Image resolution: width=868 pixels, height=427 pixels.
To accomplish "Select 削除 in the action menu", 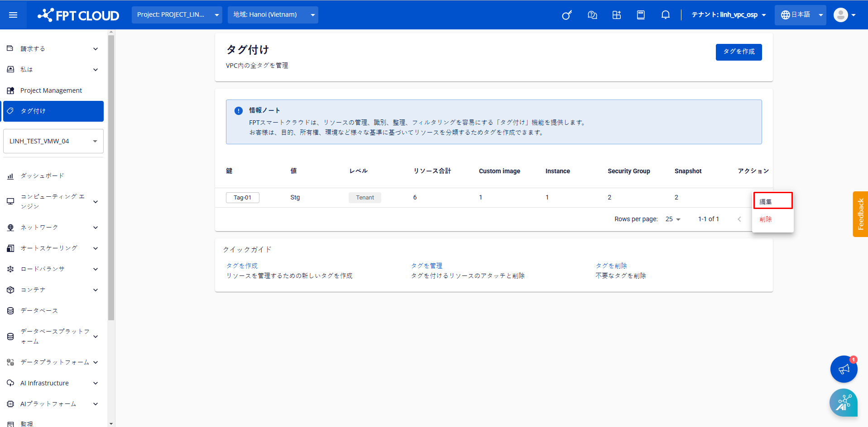I will click(x=773, y=219).
